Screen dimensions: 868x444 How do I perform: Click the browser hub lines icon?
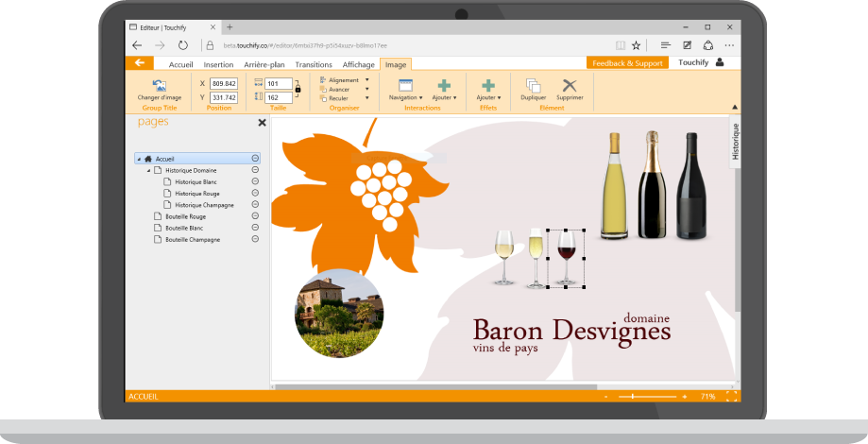tap(666, 45)
